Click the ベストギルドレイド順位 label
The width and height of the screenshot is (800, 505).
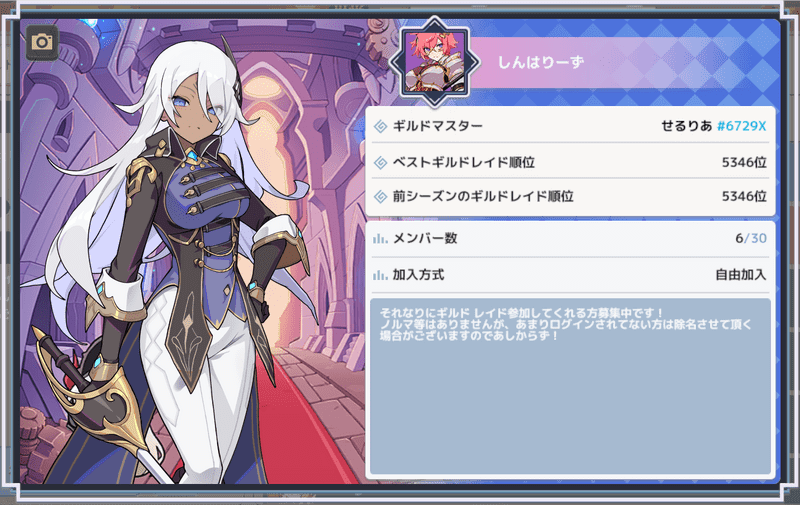pos(463,163)
